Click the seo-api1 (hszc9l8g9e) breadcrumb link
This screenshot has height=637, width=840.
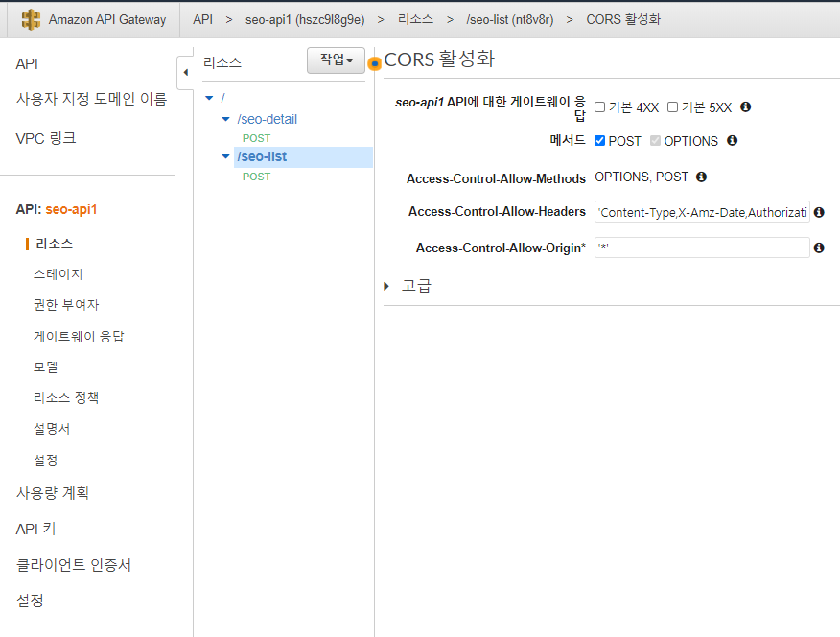(x=305, y=20)
